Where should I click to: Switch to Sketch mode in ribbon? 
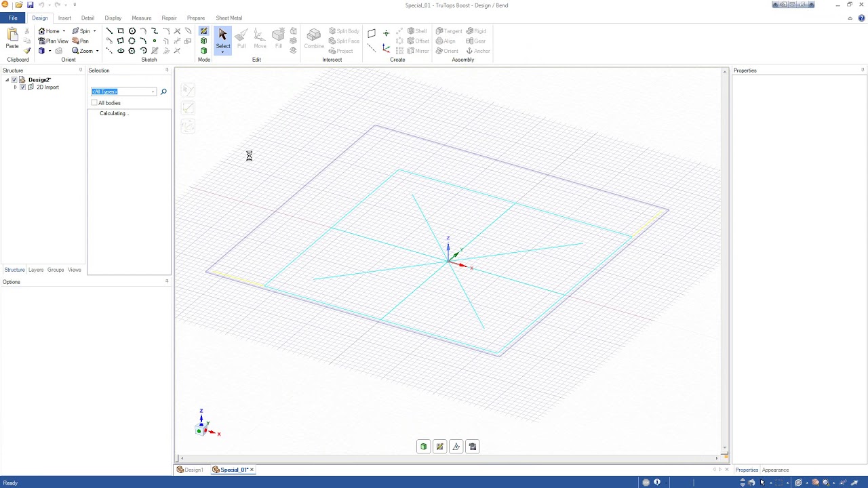203,31
